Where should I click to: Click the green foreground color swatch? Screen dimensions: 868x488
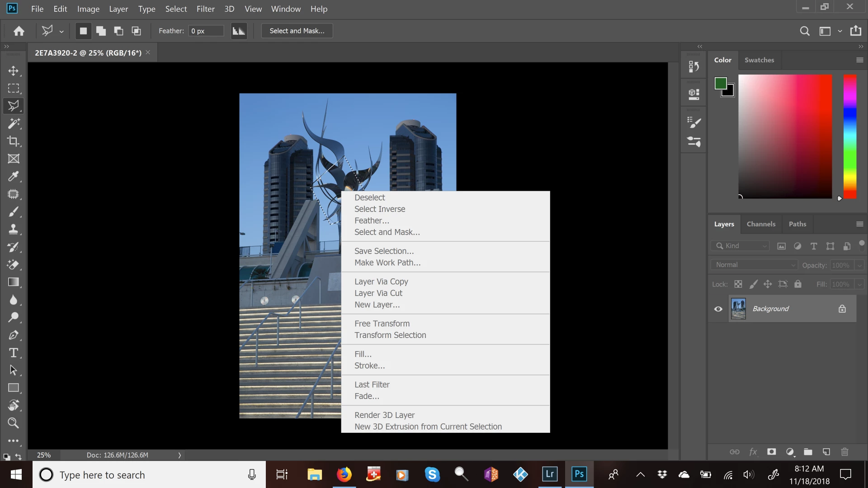point(720,83)
